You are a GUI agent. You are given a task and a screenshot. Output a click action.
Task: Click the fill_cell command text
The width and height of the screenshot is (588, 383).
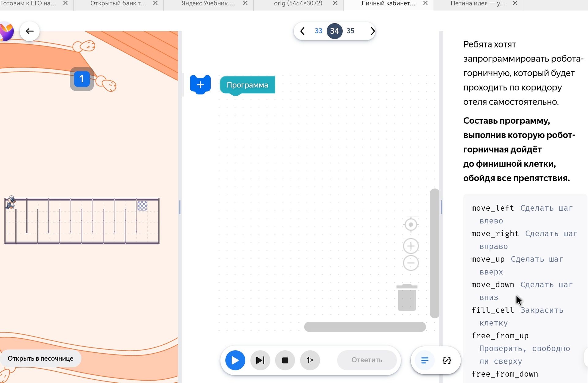[492, 310]
